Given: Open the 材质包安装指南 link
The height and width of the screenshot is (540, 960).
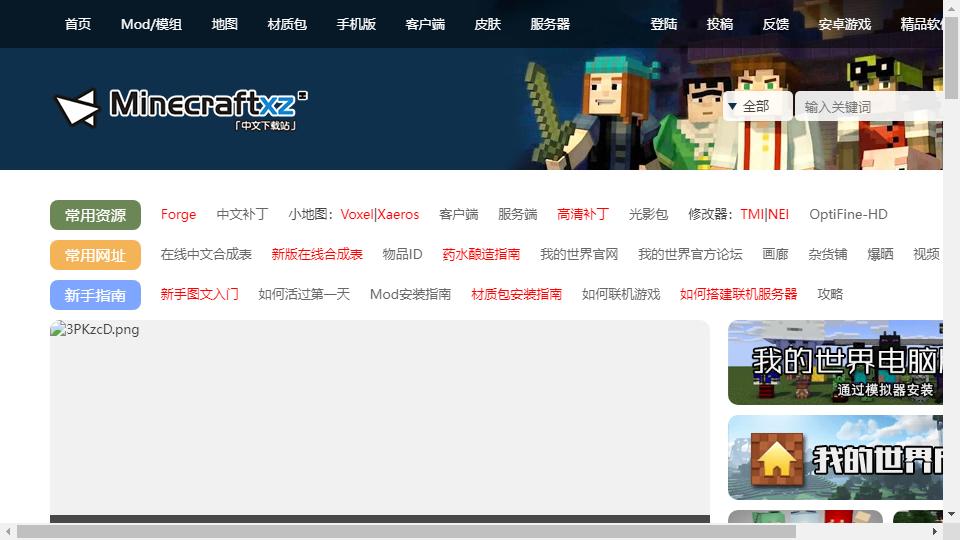Looking at the screenshot, I should [517, 294].
